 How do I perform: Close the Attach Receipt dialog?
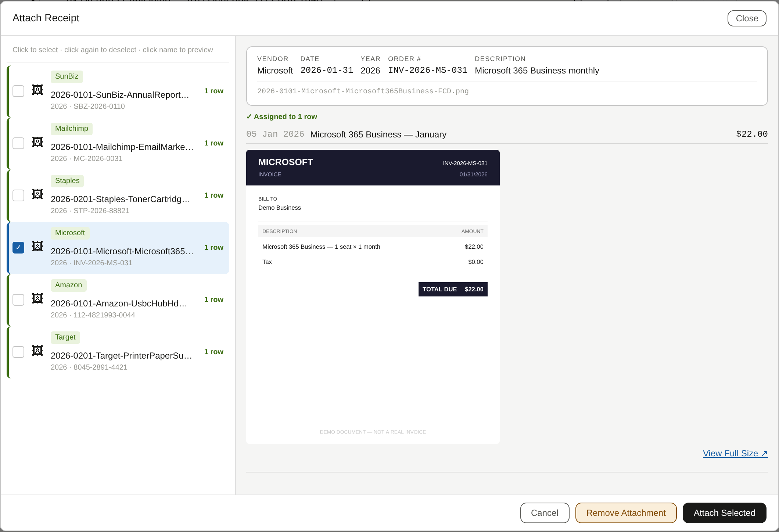(x=747, y=18)
